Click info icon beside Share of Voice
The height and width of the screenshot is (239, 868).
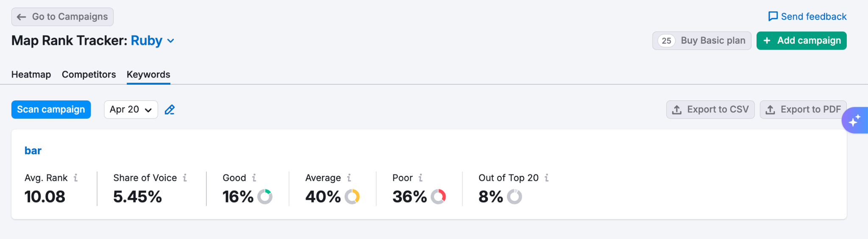(185, 178)
